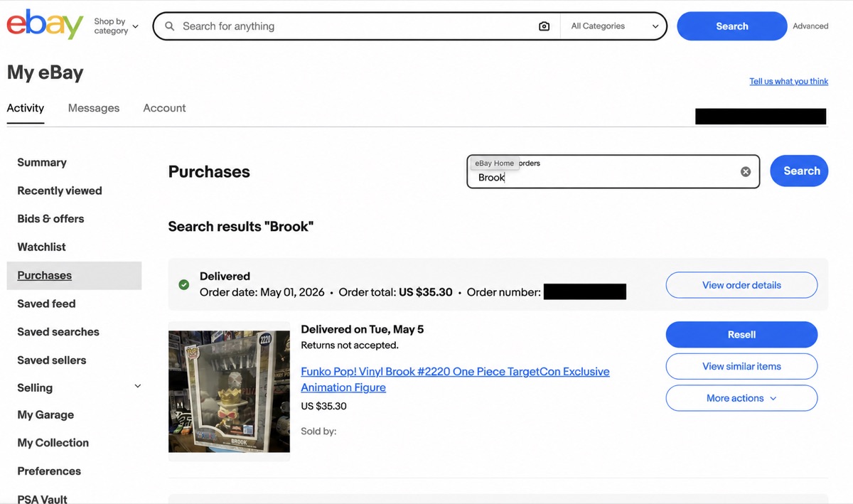The height and width of the screenshot is (504, 853).
Task: Click the Search results "Brook" heading
Action: click(x=241, y=227)
